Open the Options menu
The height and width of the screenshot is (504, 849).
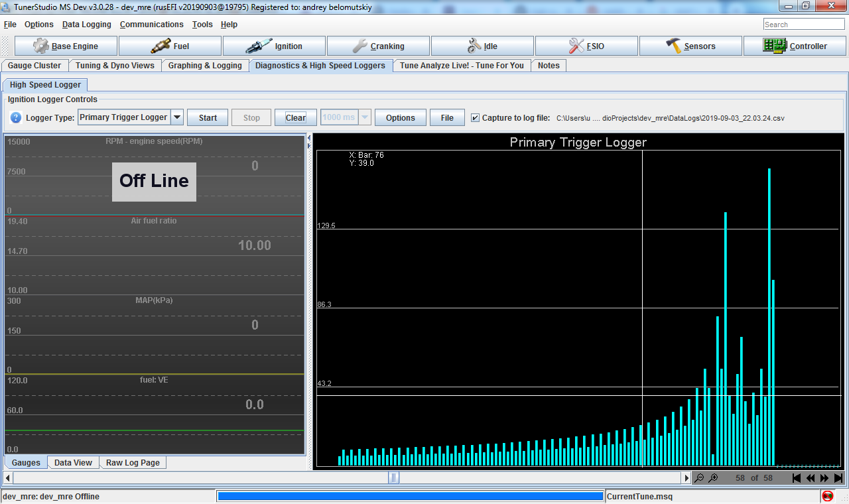click(39, 25)
